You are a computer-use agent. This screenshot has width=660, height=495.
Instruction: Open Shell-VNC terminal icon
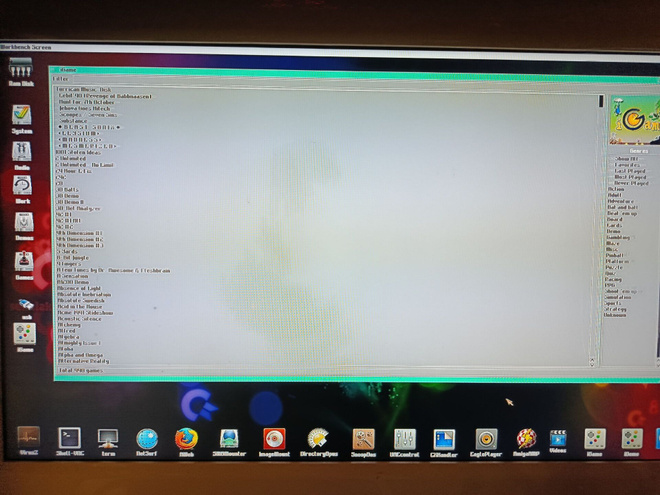[70, 442]
